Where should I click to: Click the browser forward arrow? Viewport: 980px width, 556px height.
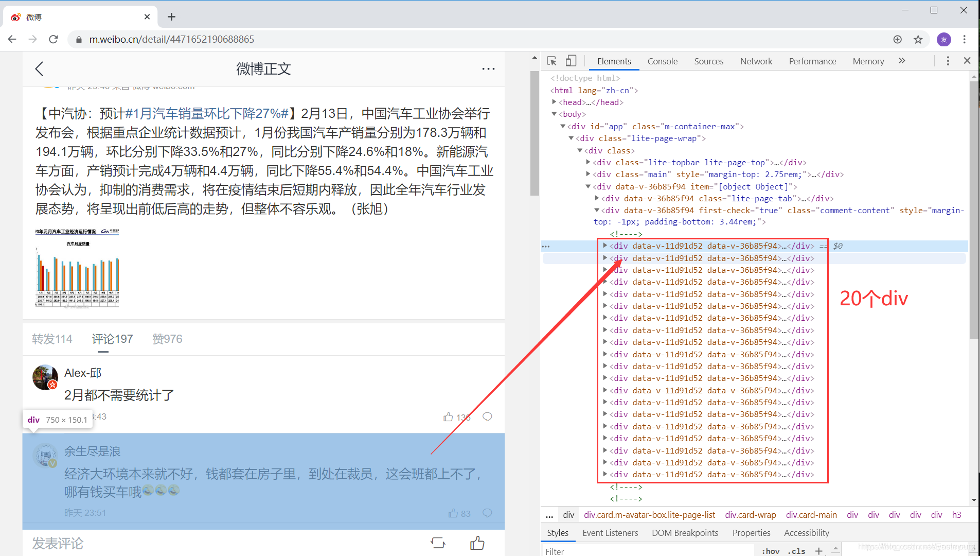33,39
